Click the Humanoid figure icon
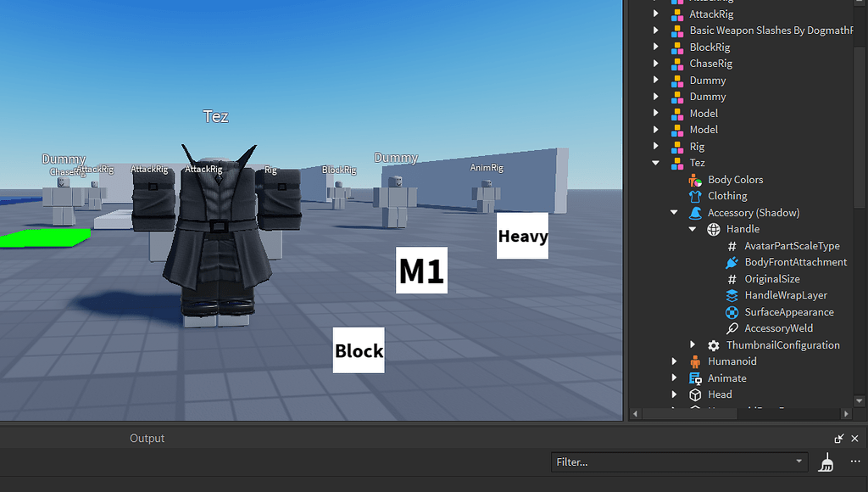Viewport: 868px width, 492px height. (694, 361)
